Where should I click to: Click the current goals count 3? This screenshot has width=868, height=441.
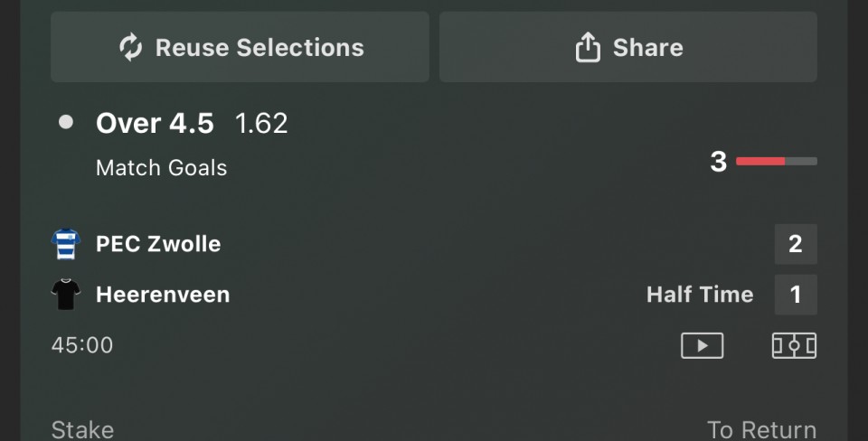[718, 162]
